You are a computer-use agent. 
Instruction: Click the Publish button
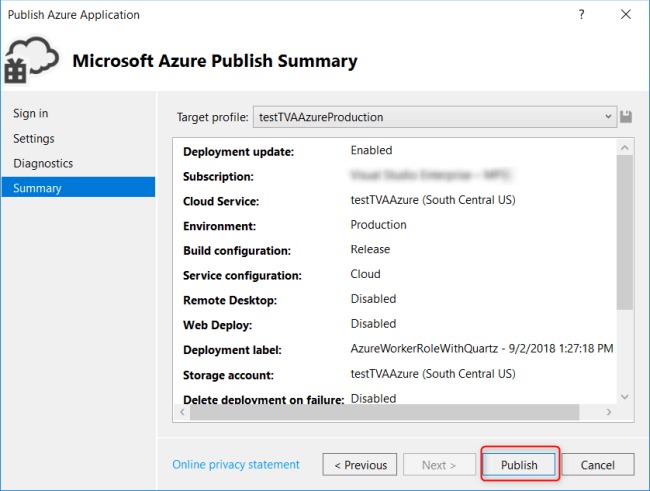(519, 464)
